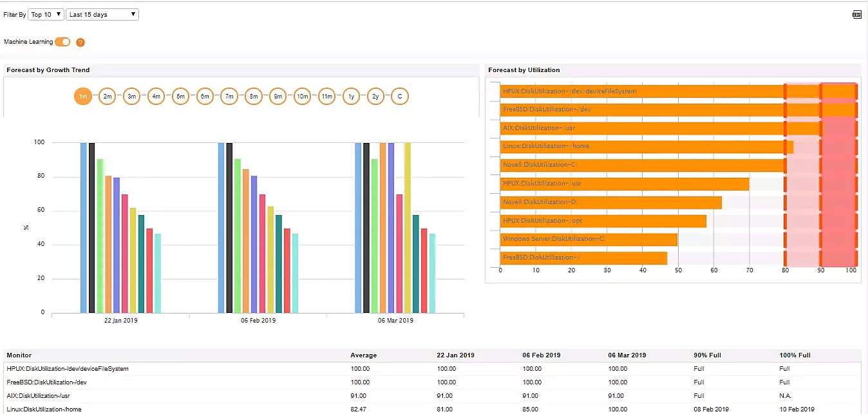
Task: Change the Last 15 days time range
Action: click(102, 14)
